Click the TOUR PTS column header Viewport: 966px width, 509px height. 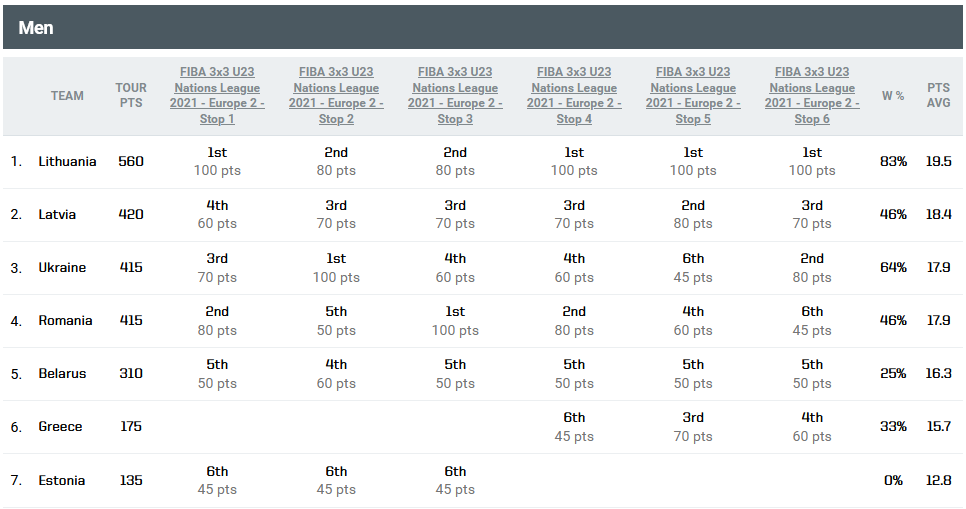coord(130,96)
